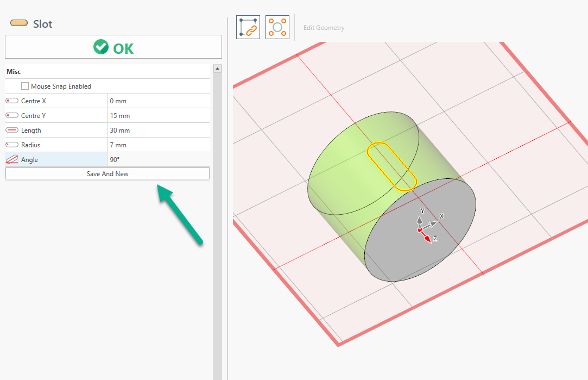Click the orange Slot icon in panel title
Screen dimensions: 588x380
[19, 23]
